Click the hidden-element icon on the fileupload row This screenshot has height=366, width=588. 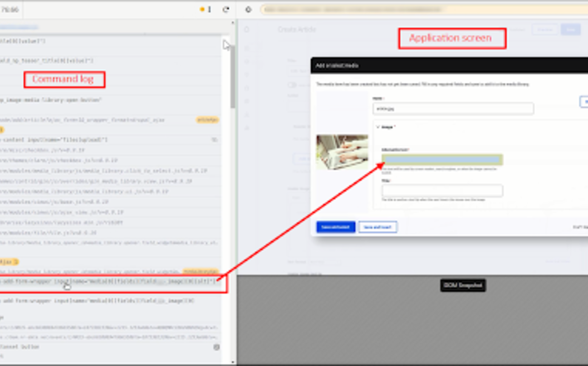click(x=214, y=140)
